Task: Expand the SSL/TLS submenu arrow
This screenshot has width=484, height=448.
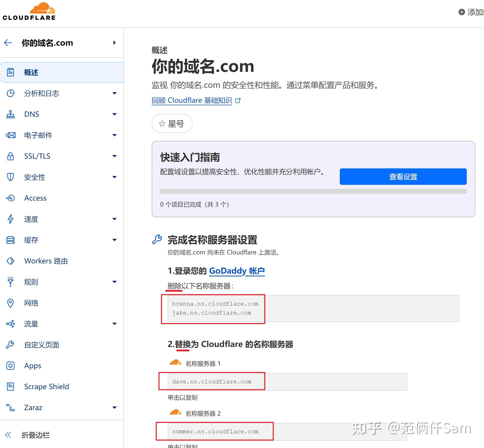Action: pyautogui.click(x=115, y=156)
